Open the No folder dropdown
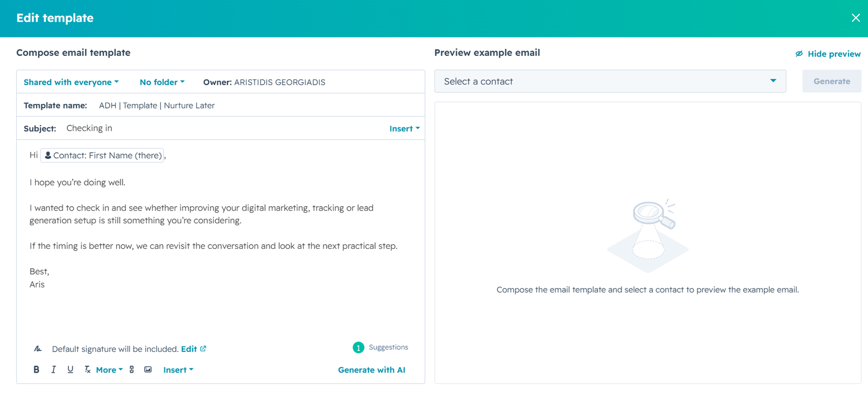The width and height of the screenshot is (868, 397). coord(162,82)
